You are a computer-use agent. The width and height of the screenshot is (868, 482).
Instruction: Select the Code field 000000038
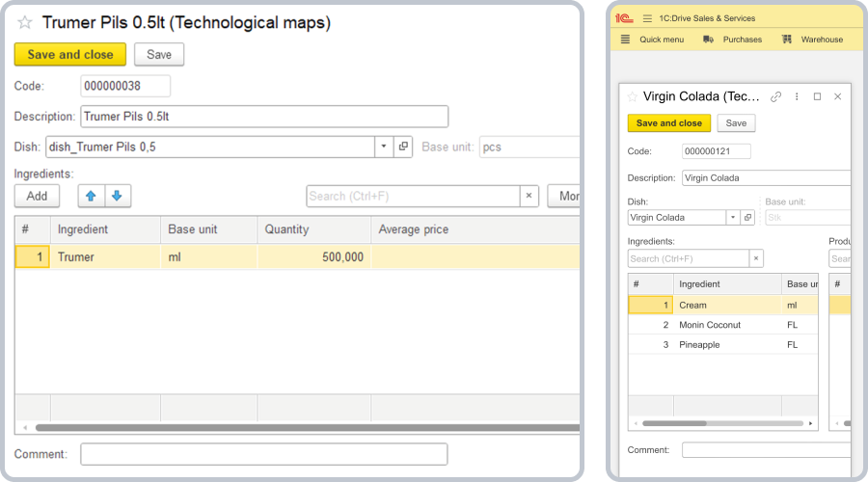coord(125,86)
